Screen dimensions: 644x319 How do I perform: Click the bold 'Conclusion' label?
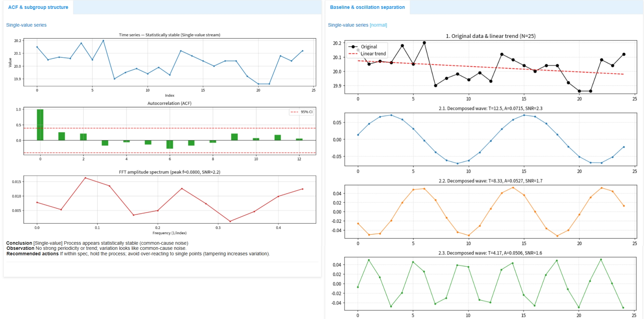tap(19, 243)
